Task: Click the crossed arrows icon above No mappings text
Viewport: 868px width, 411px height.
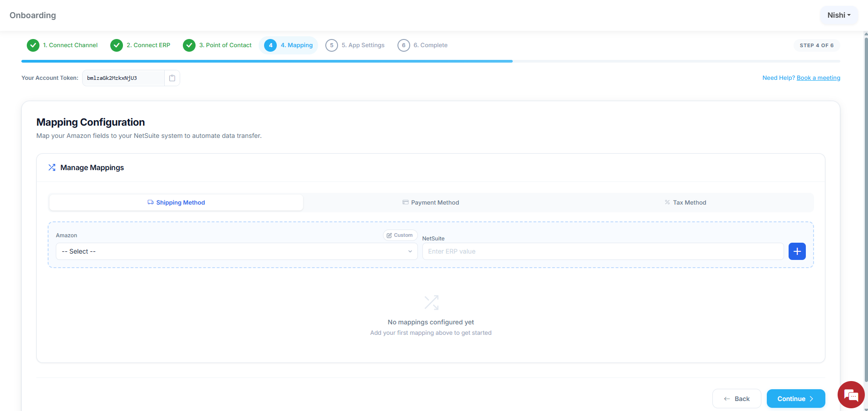Action: tap(431, 302)
